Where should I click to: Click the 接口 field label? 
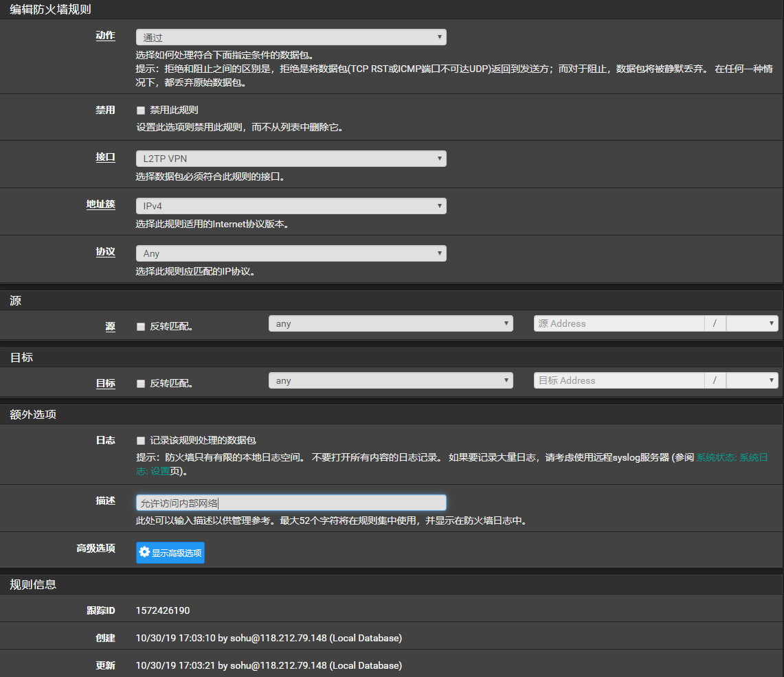[x=105, y=157]
